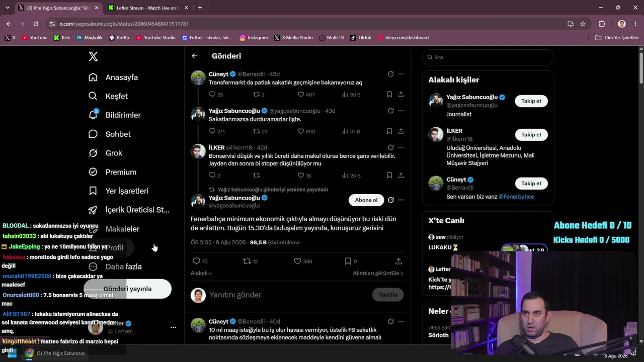This screenshot has height=362, width=644.
Task: Like the main post with 599 likes
Action: coord(297,261)
